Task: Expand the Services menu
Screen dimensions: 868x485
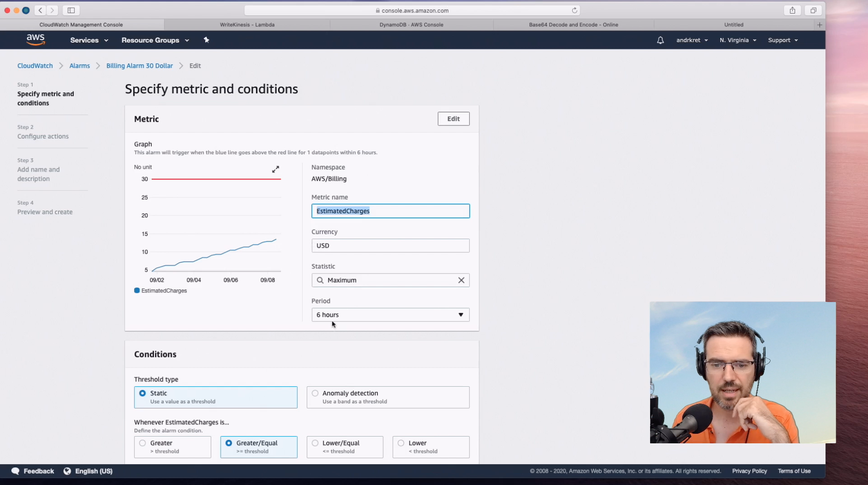Action: pyautogui.click(x=89, y=40)
